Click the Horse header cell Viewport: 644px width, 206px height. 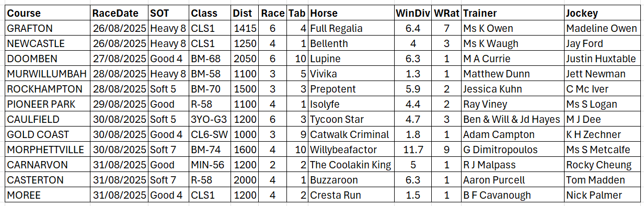pyautogui.click(x=351, y=13)
